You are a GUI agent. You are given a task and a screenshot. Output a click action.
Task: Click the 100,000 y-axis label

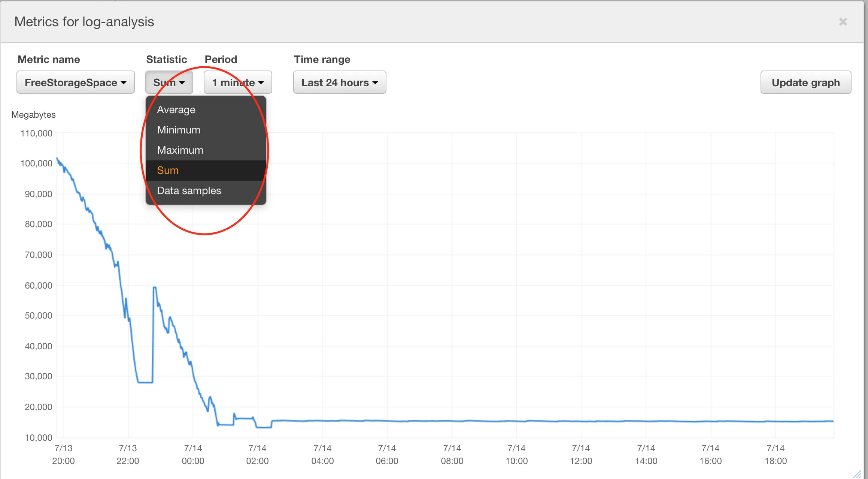coord(36,163)
